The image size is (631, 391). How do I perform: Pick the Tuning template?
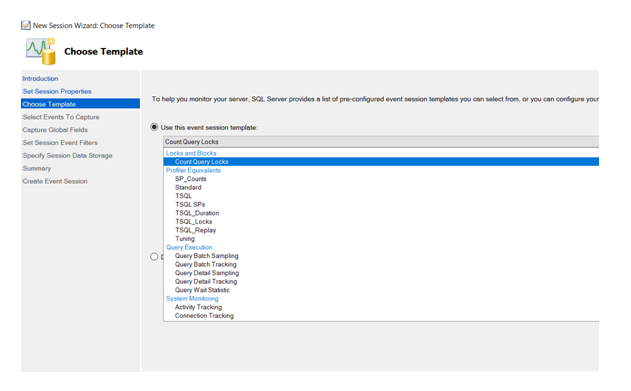pyautogui.click(x=185, y=239)
